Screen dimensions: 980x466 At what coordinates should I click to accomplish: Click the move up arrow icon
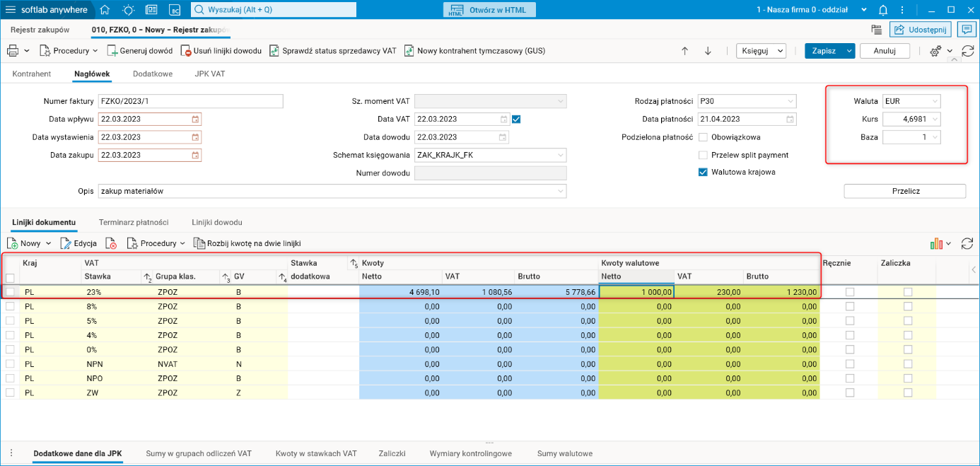tap(684, 51)
